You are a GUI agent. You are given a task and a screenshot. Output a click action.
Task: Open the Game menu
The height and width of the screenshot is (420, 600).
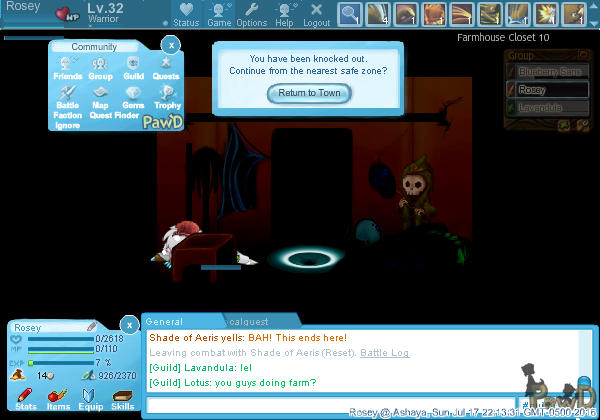click(x=220, y=14)
